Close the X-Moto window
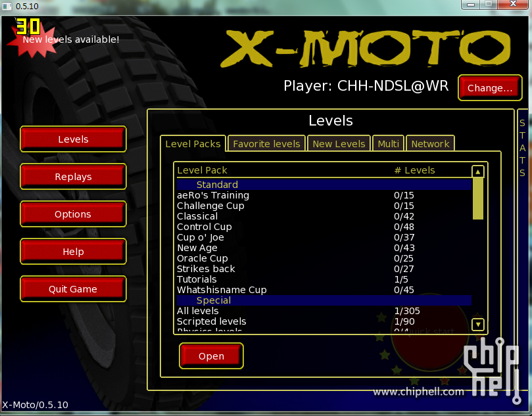 point(513,5)
